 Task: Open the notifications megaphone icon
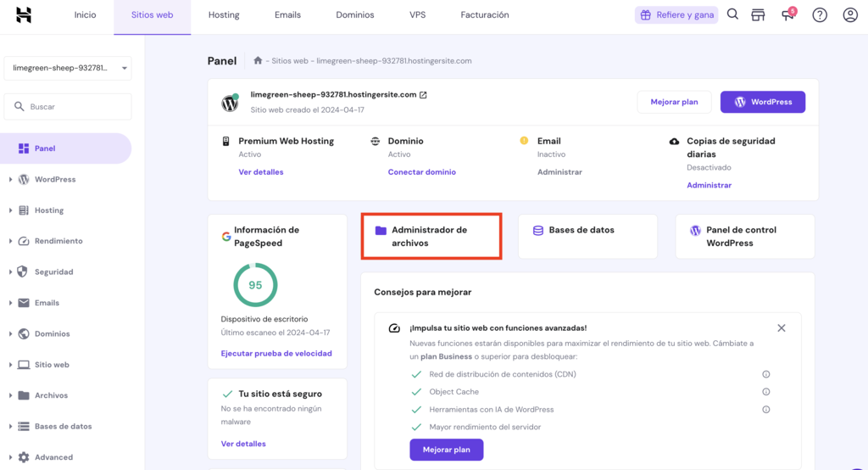pos(788,14)
